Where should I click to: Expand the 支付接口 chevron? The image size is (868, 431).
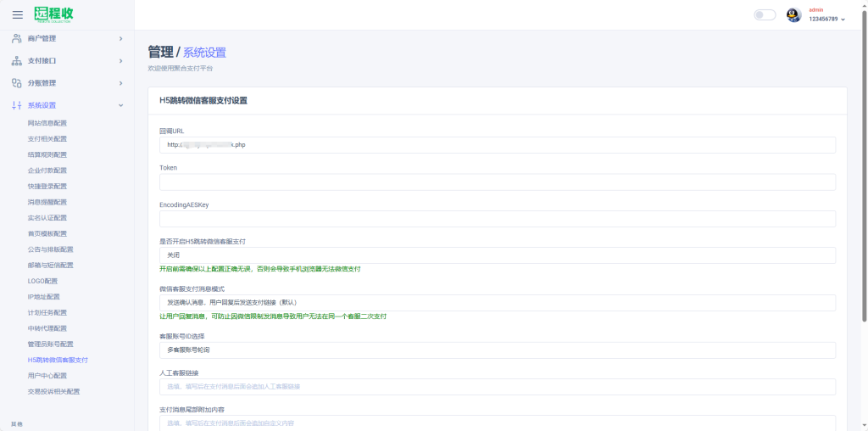120,60
